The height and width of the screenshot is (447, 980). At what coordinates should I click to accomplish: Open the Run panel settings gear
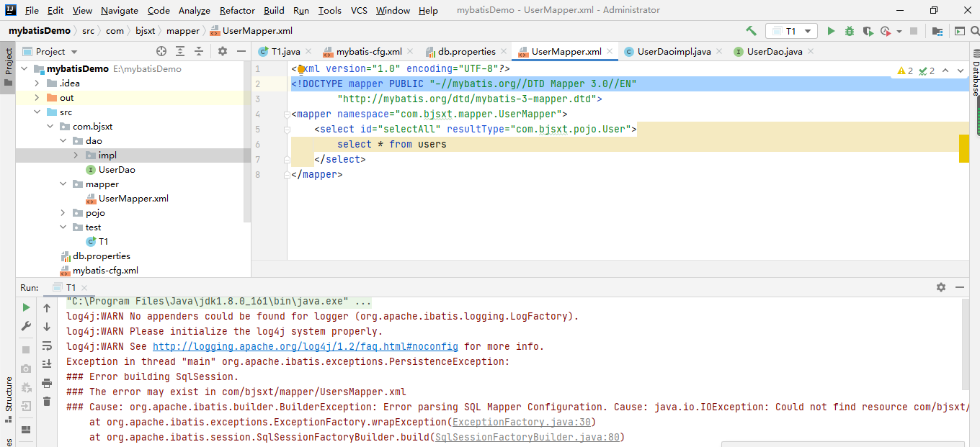941,287
